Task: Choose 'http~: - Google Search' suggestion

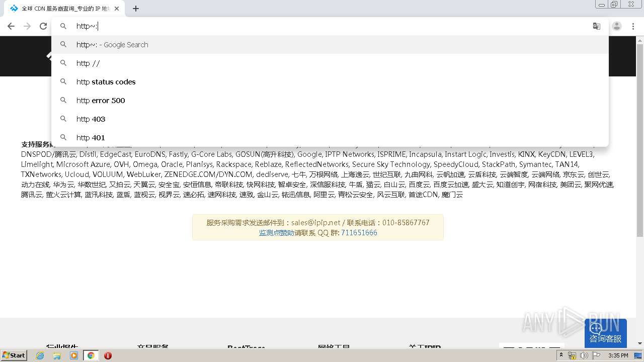Action: (330, 45)
